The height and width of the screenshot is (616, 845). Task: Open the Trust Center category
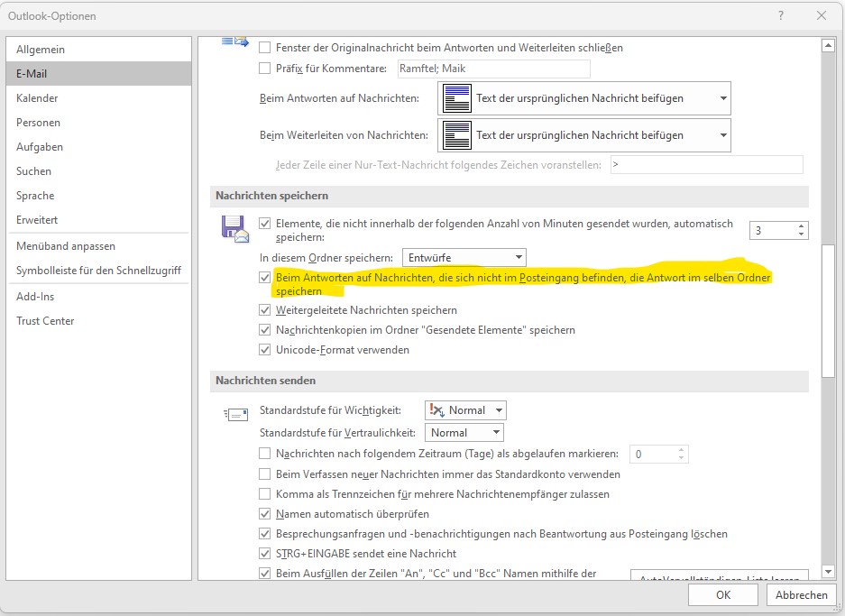click(98, 321)
